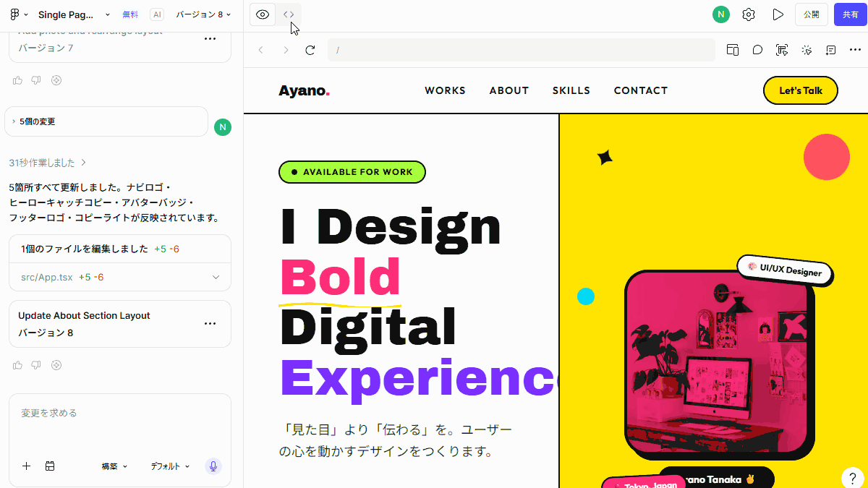The width and height of the screenshot is (868, 488).
Task: Open the 構築 mode dropdown
Action: 114,466
